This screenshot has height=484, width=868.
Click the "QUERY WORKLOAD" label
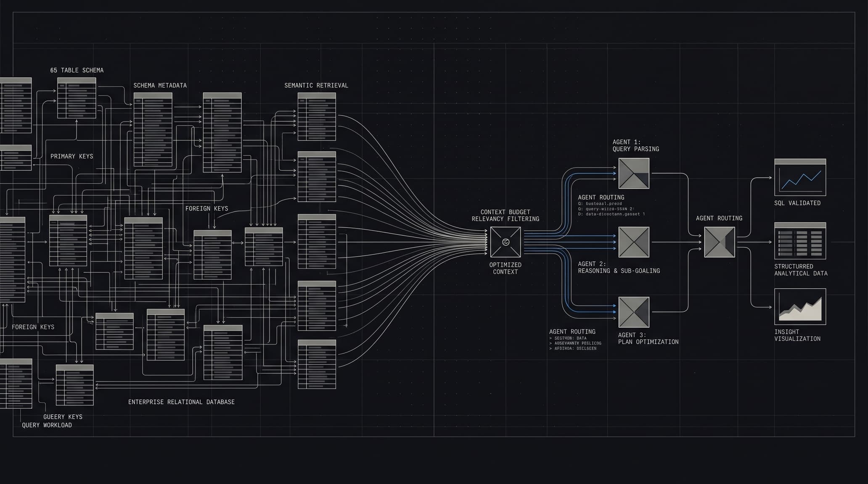(47, 425)
